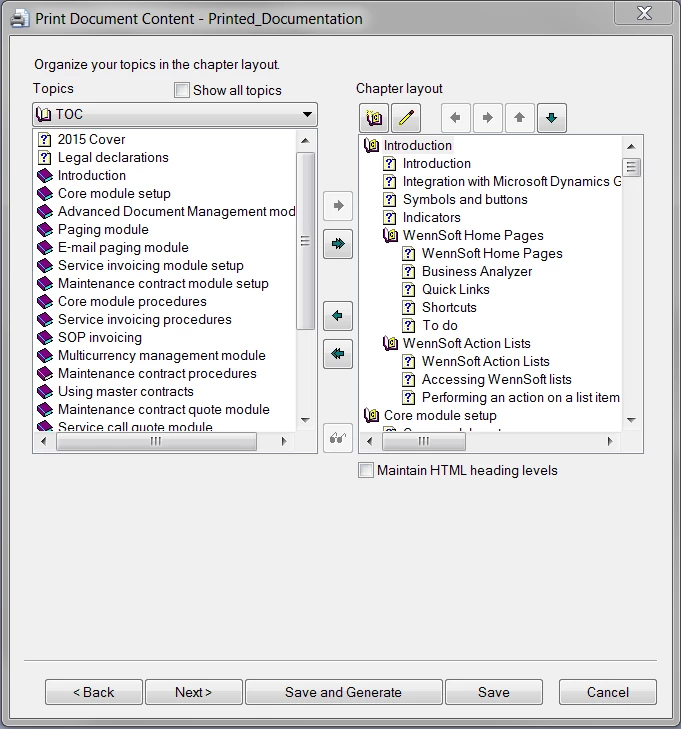Select the To do topic
The width and height of the screenshot is (681, 729).
click(440, 325)
